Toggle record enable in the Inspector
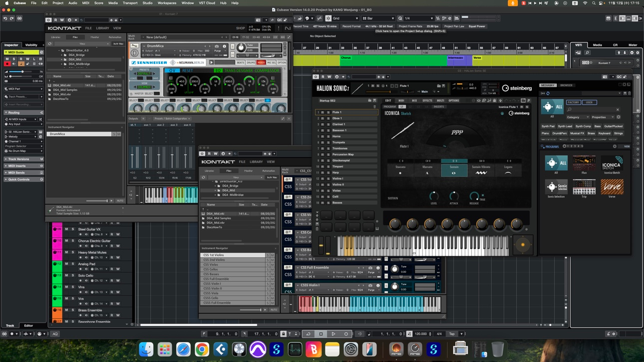The image size is (644, 362). [7, 64]
